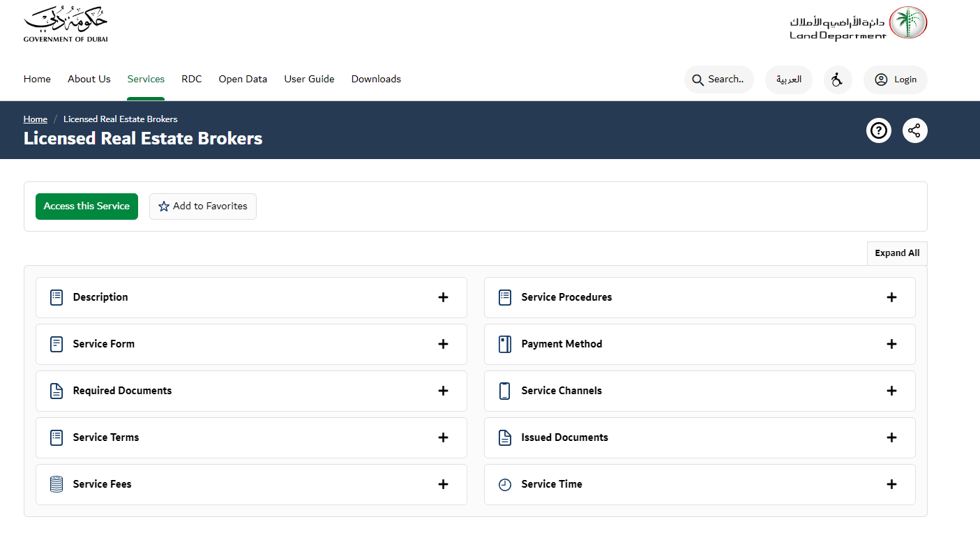Click the Payment Method card icon
Screen dimensions: 980x540
505,344
